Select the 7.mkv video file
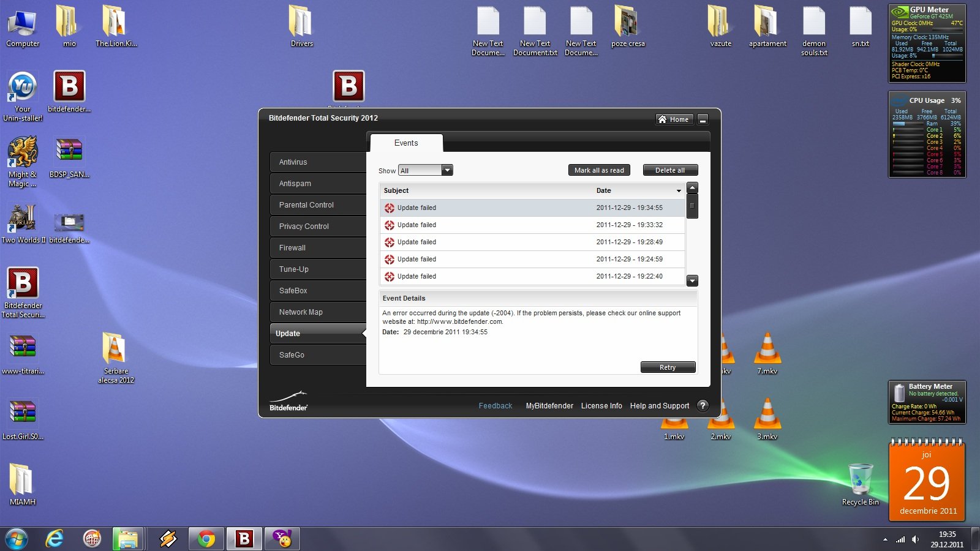980x551 pixels. (x=767, y=353)
